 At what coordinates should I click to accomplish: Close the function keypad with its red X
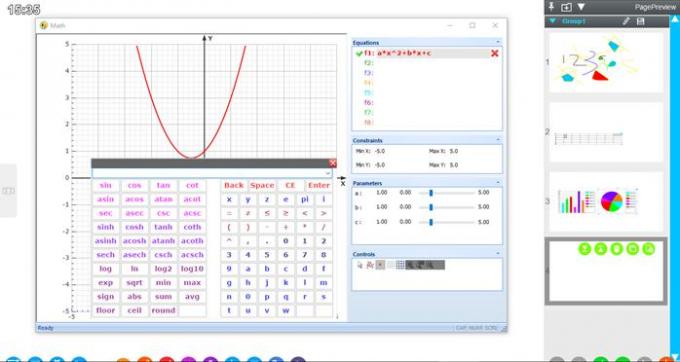point(333,163)
